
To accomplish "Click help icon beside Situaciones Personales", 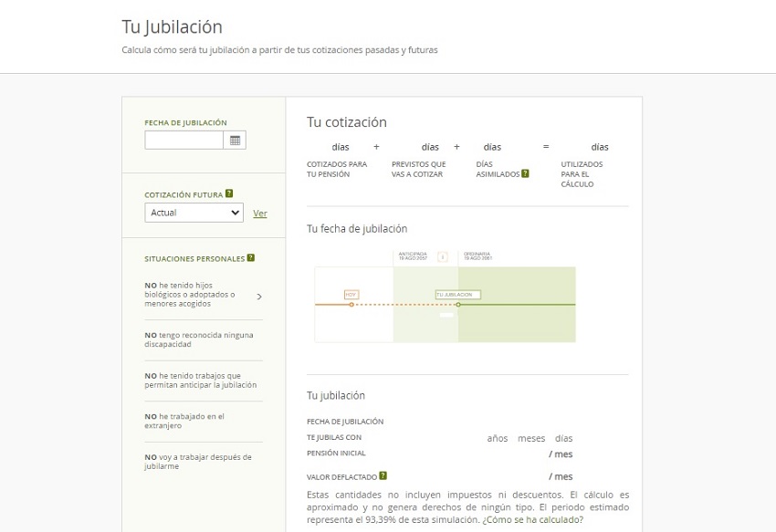I will pyautogui.click(x=250, y=258).
